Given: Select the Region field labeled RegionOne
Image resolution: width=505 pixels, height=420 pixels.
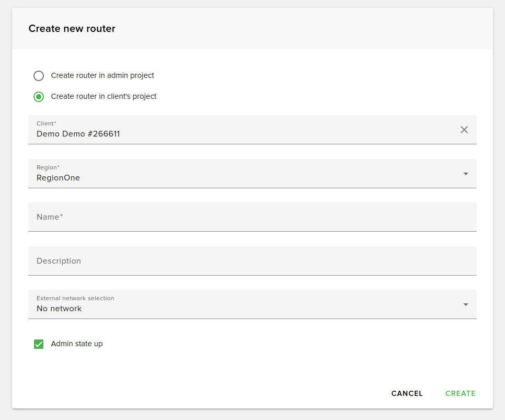Looking at the screenshot, I should (209, 177).
